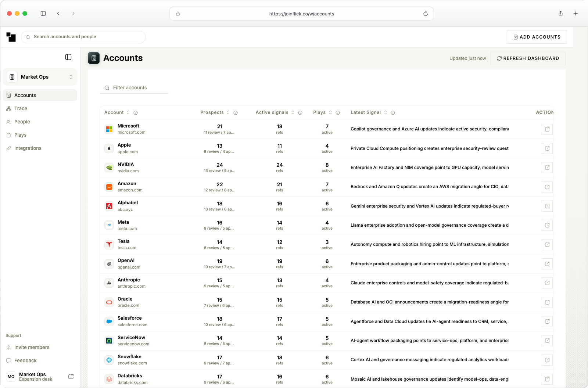
Task: Open Microsoft row action link icon
Action: coord(547,129)
